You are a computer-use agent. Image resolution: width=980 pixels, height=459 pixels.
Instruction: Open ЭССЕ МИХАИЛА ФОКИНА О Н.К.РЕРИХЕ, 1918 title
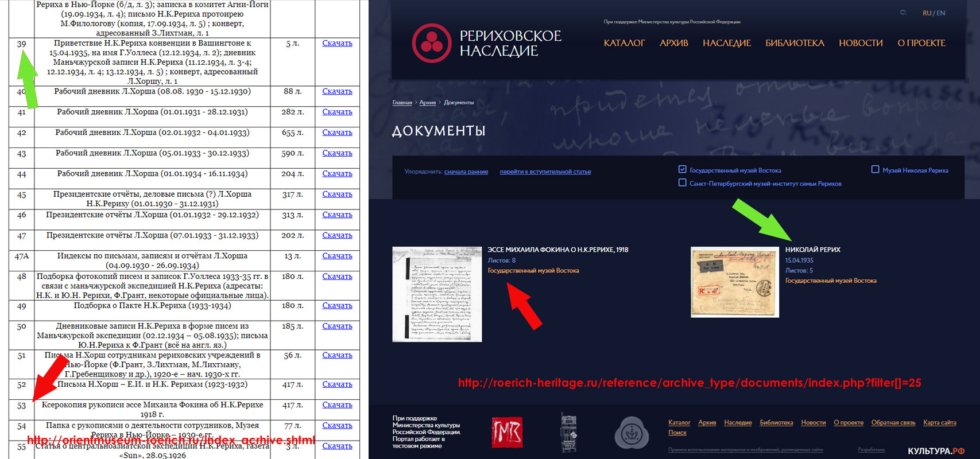(x=558, y=250)
